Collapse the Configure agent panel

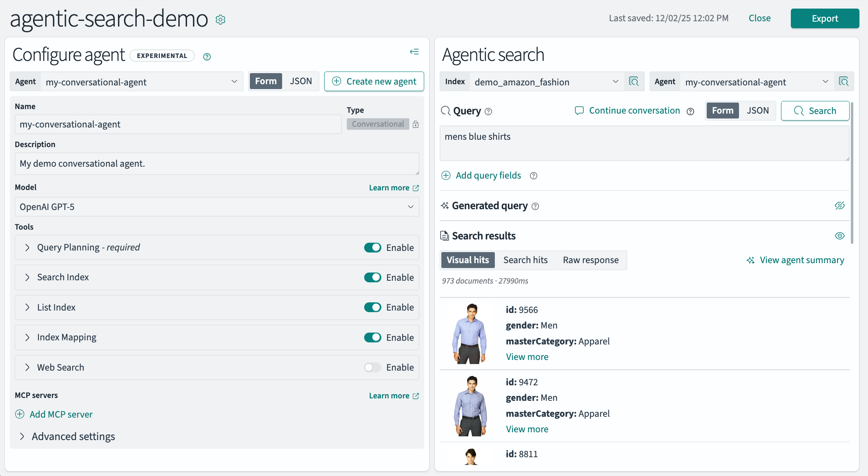(x=414, y=51)
